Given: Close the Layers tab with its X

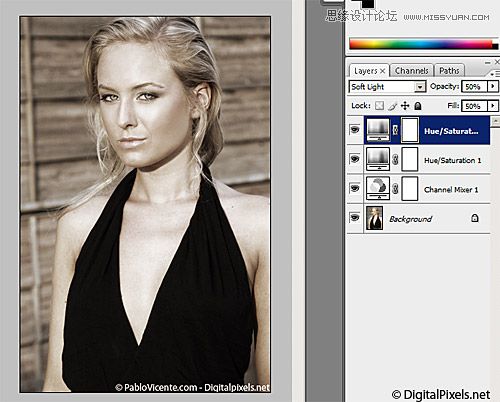Looking at the screenshot, I should [x=383, y=71].
